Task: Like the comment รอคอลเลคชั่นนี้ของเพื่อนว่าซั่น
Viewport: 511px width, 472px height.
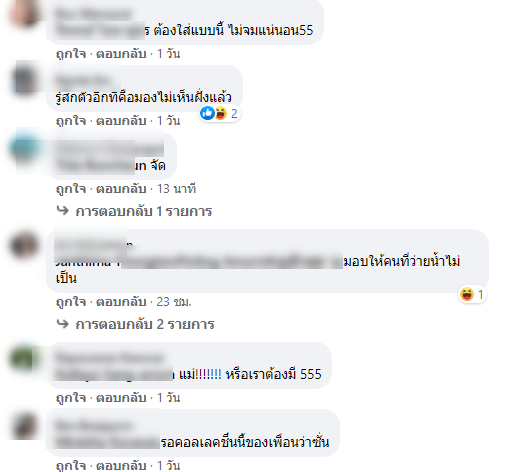Action: [71, 466]
